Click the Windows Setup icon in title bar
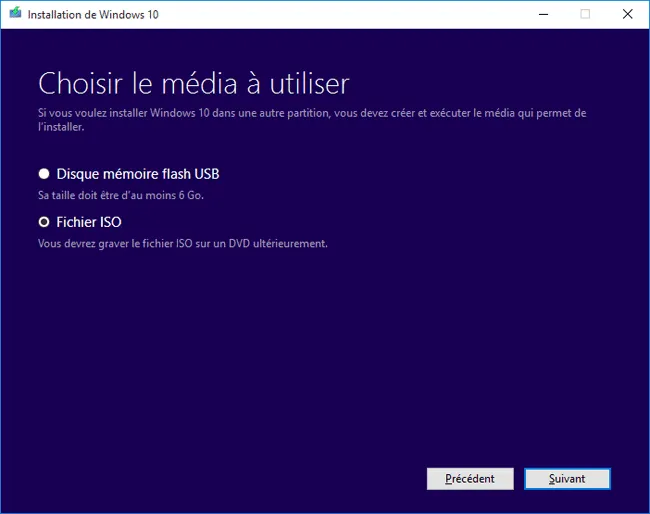The height and width of the screenshot is (514, 650). 15,13
